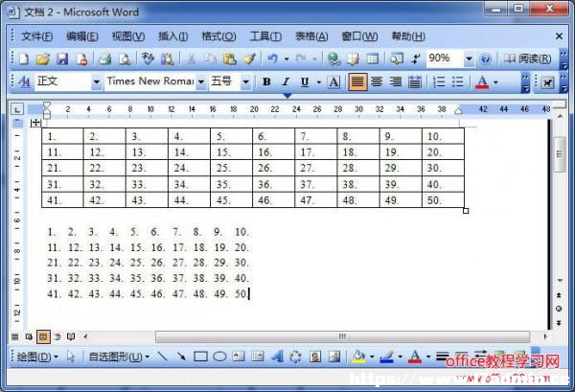Select the Arrow drawing tool

181,357
